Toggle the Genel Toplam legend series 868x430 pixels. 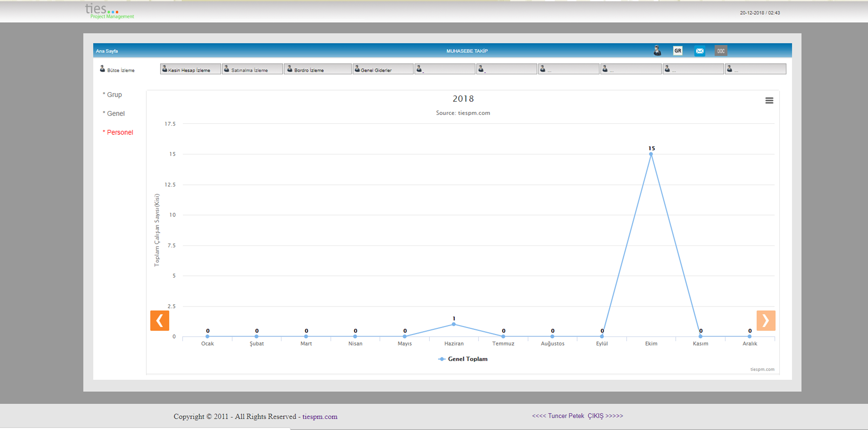click(463, 359)
